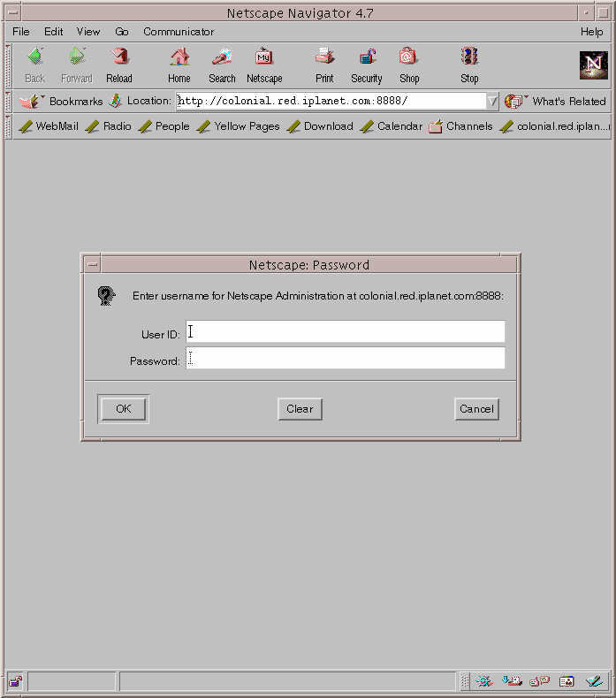Collapse the personal toolbar handle

(8, 126)
